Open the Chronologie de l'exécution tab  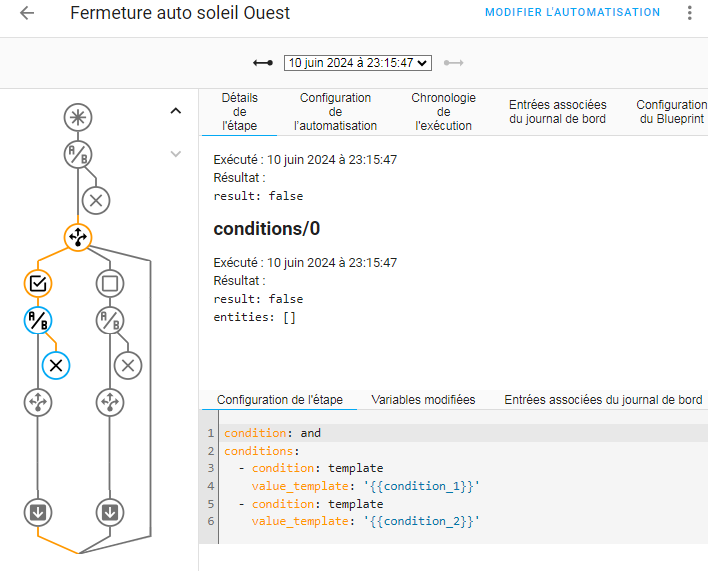click(443, 112)
